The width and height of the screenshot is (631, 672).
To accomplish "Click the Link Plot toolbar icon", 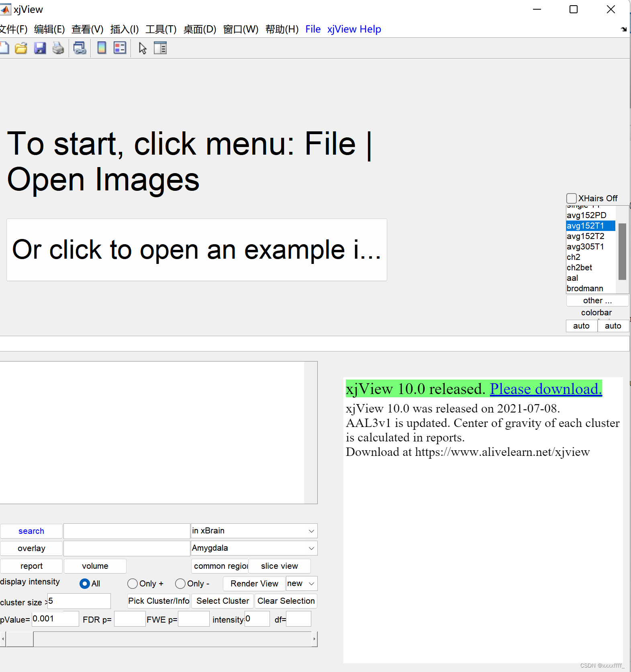I will tap(80, 48).
